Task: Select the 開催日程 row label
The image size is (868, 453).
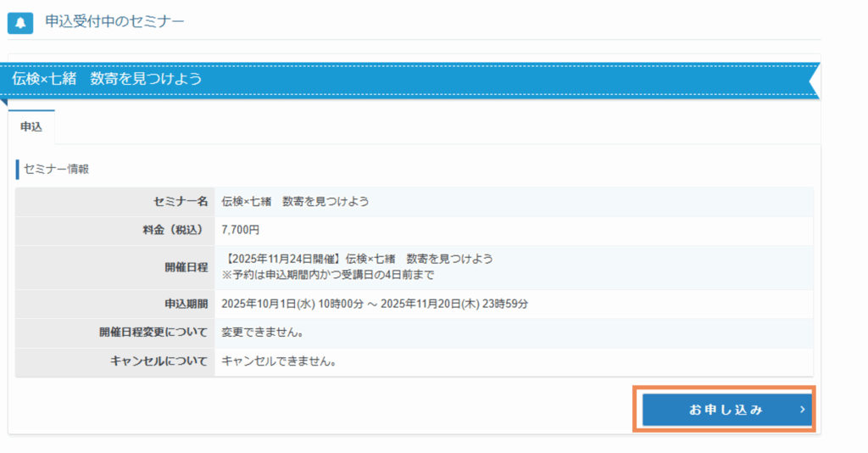Action: pos(186,266)
